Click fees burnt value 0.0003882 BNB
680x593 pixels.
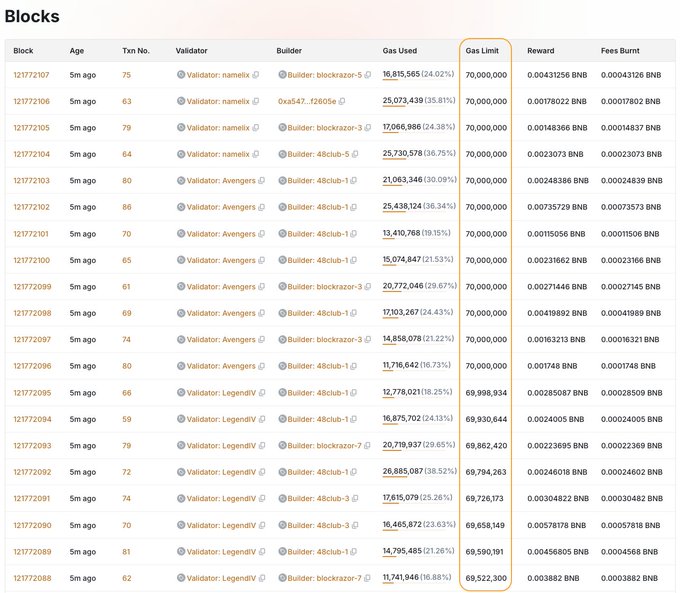pyautogui.click(x=629, y=578)
